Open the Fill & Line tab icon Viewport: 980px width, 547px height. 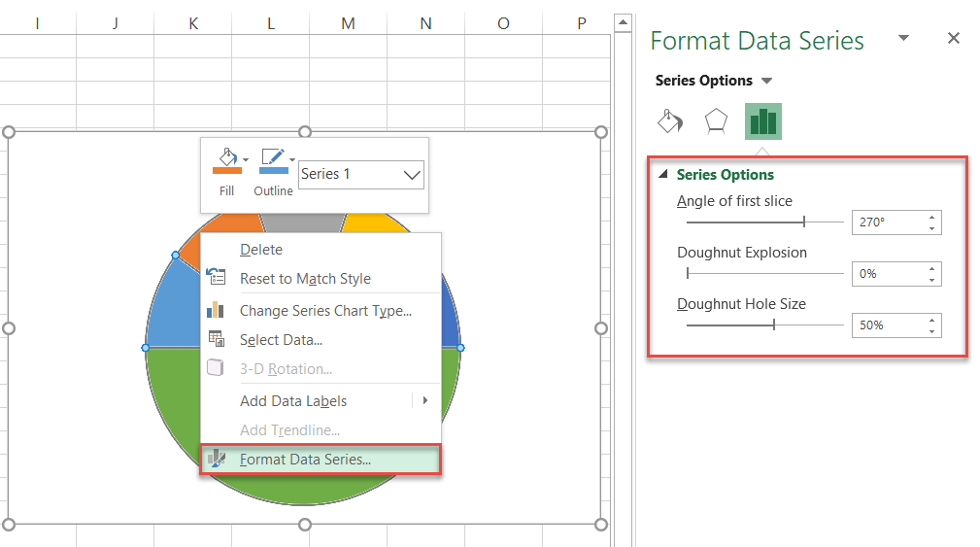coord(670,121)
